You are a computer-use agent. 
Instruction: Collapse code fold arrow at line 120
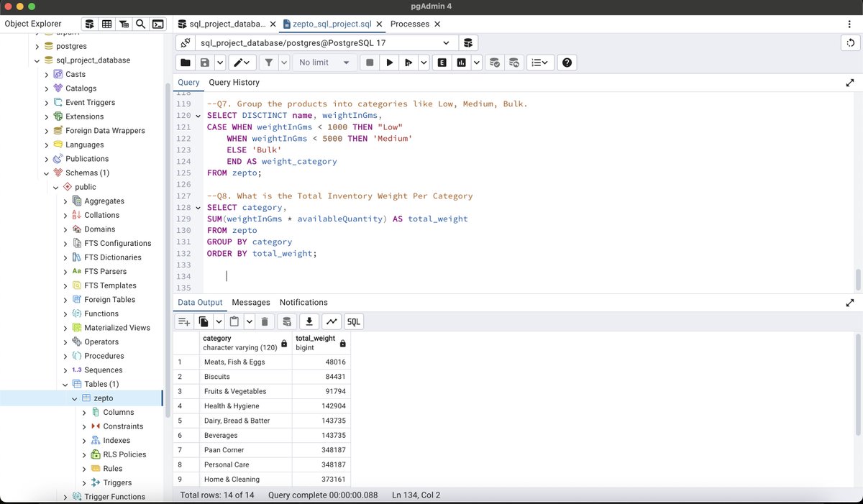coord(198,116)
